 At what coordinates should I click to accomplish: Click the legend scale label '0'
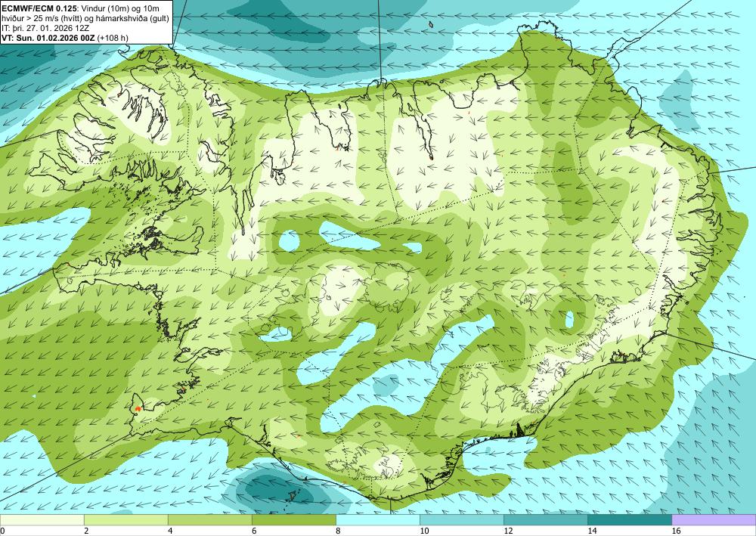click(x=2, y=531)
